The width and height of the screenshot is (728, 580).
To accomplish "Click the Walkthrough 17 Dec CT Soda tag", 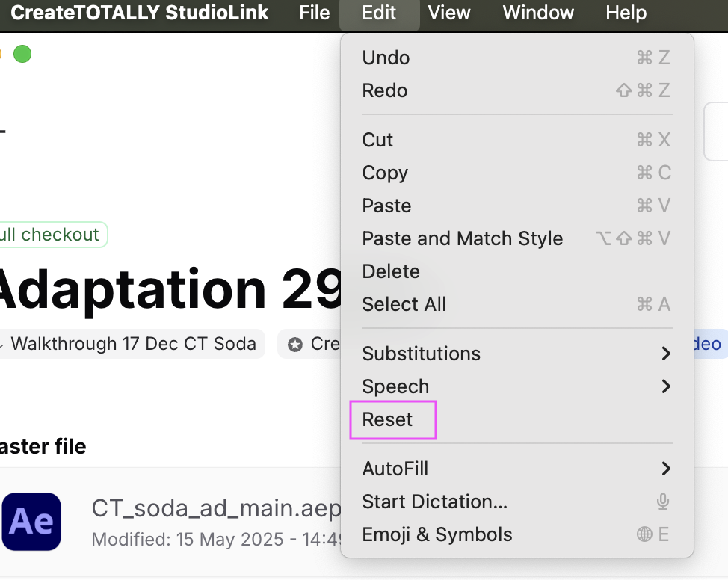I will [x=132, y=344].
